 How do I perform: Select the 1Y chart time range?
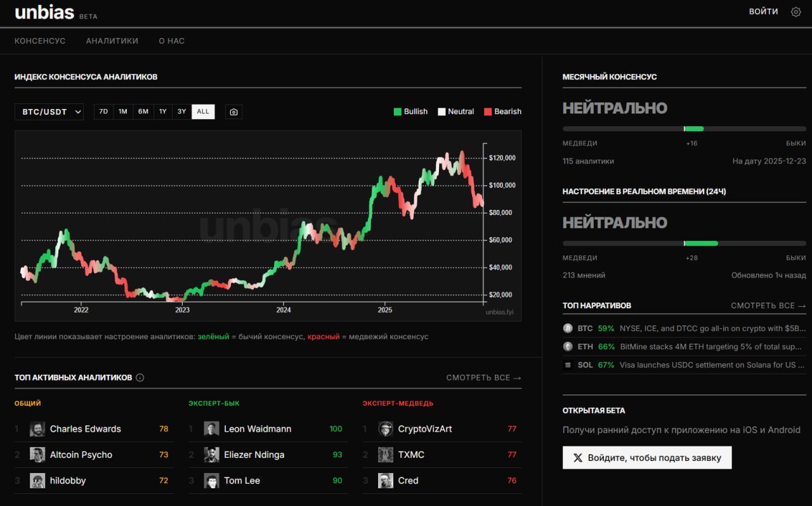tap(162, 112)
